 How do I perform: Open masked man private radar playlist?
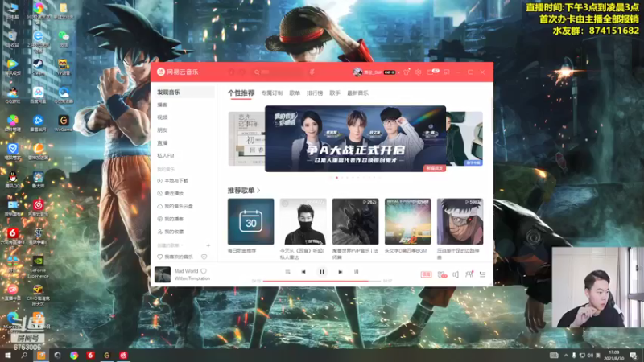(x=303, y=221)
